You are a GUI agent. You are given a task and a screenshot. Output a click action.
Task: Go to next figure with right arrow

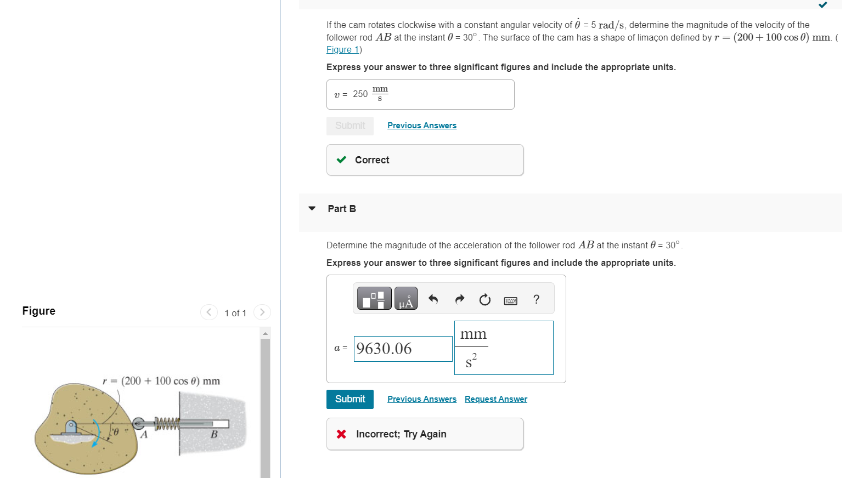coord(262,312)
